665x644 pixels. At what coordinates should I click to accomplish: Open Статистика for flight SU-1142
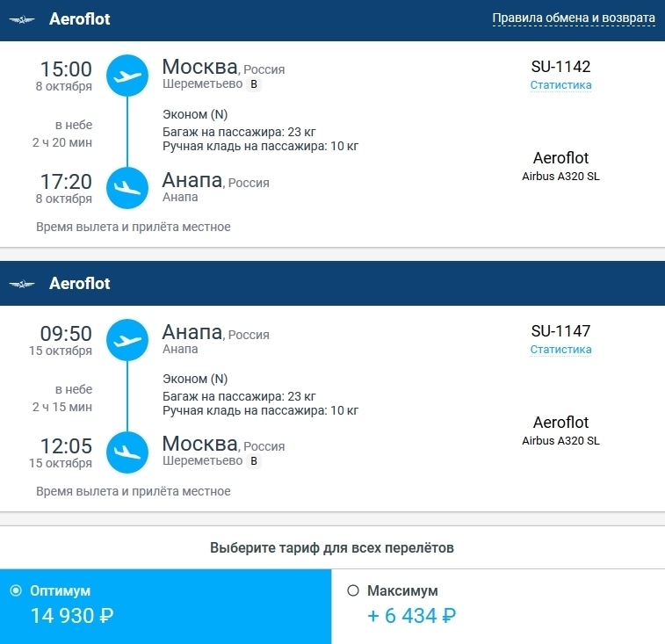tap(560, 85)
